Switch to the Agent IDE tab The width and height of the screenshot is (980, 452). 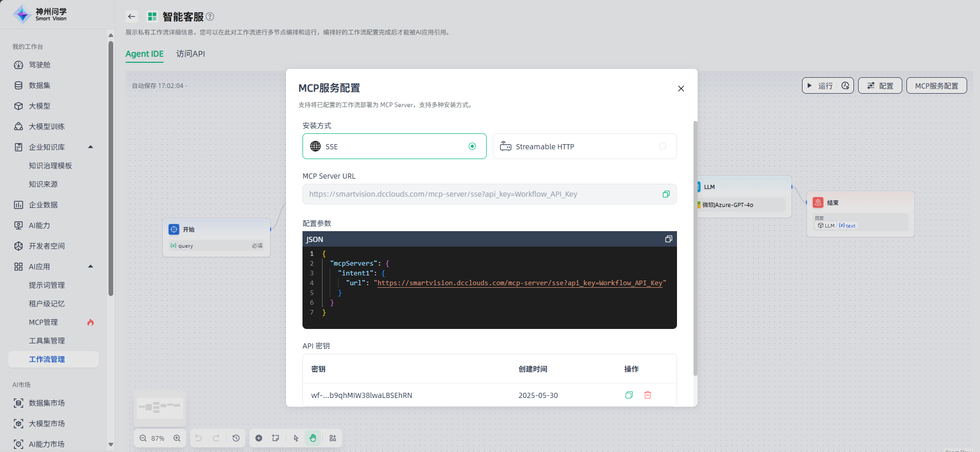145,54
